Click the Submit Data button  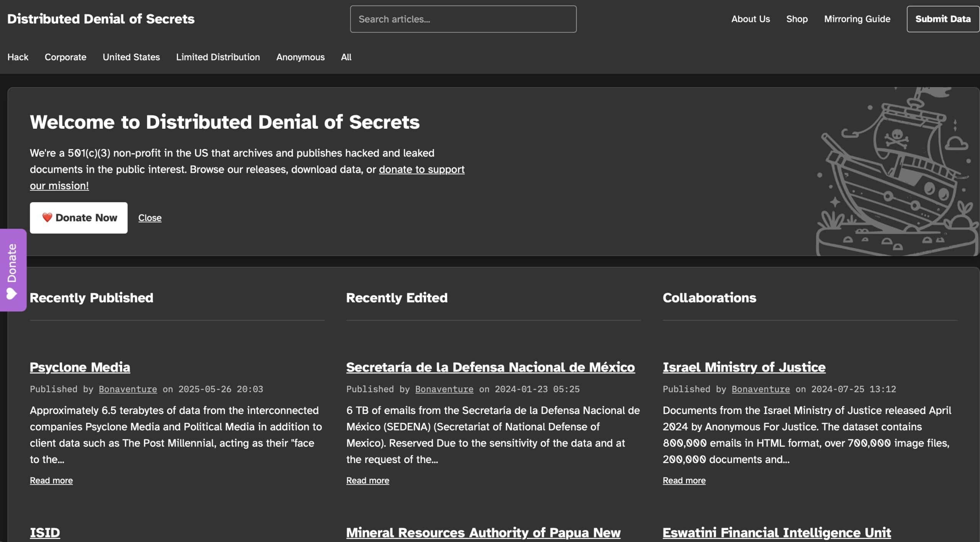[943, 19]
